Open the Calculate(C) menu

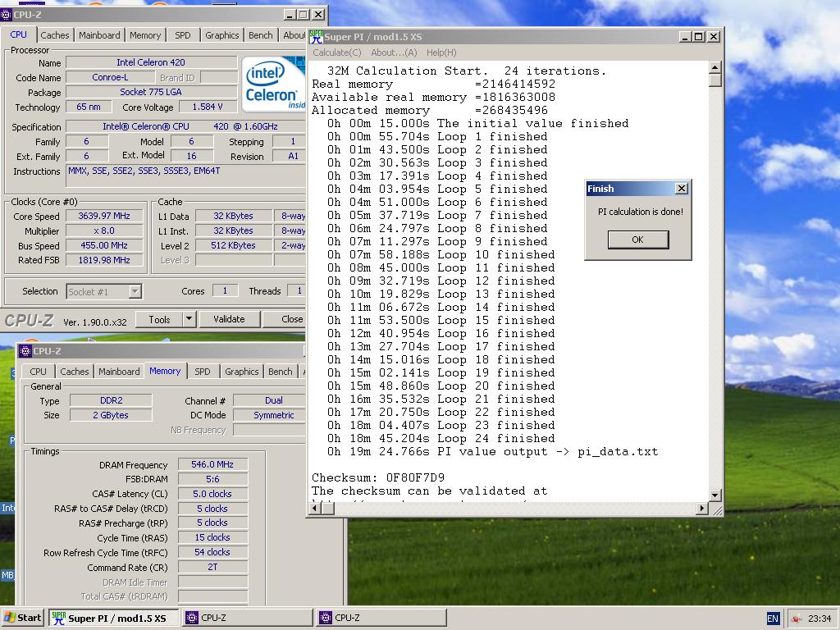pyautogui.click(x=337, y=52)
